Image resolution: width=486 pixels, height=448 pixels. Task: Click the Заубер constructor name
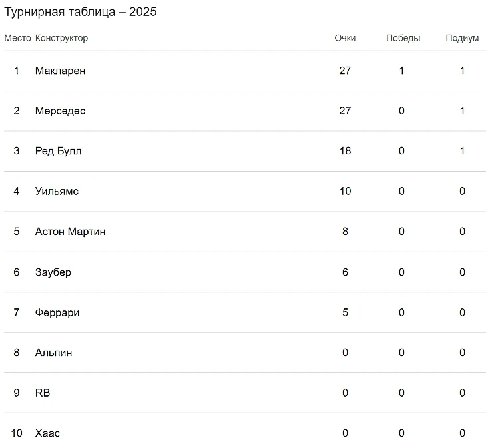53,272
